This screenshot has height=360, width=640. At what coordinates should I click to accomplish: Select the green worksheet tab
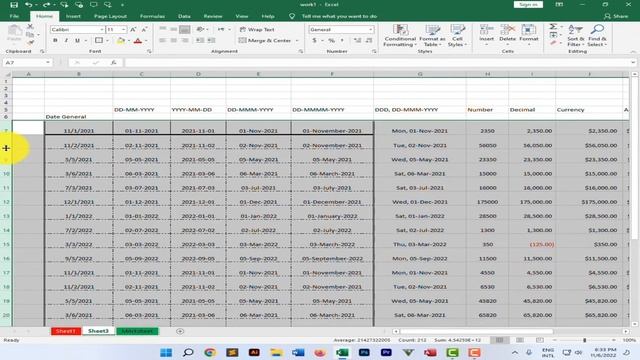(137, 331)
